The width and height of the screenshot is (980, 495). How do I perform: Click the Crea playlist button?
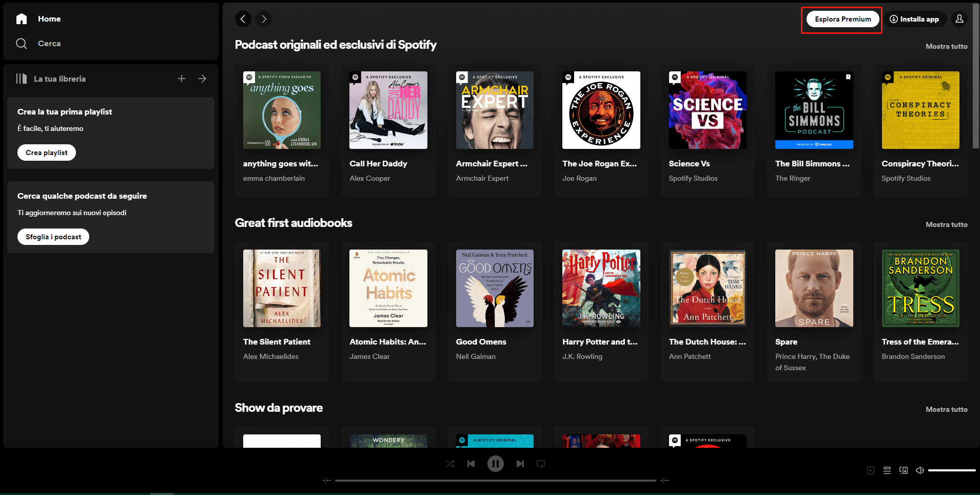[47, 153]
